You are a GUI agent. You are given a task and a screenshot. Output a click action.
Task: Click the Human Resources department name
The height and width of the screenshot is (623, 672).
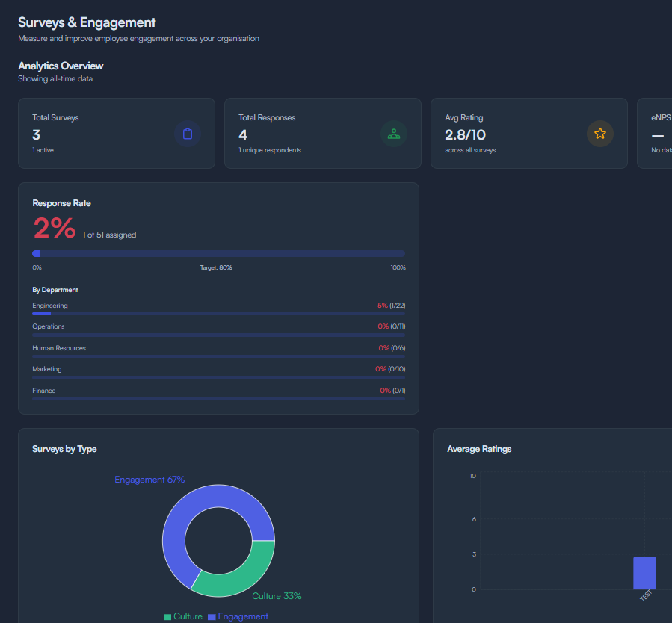coord(59,348)
